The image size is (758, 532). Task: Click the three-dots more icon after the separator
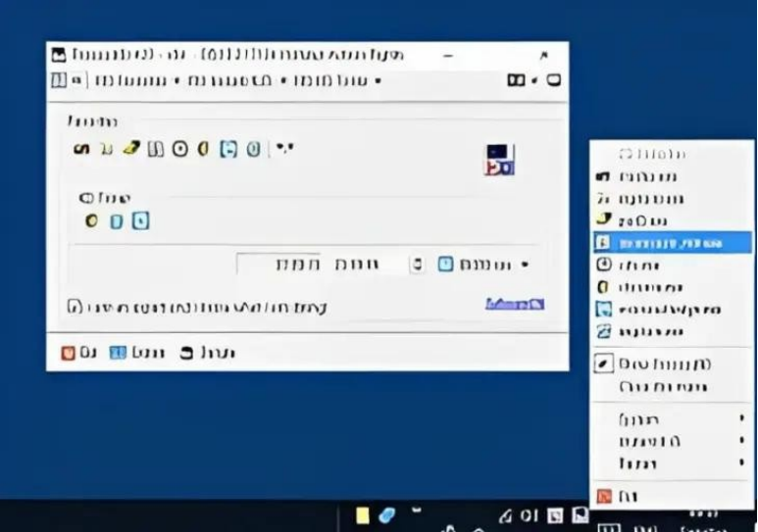coord(284,147)
